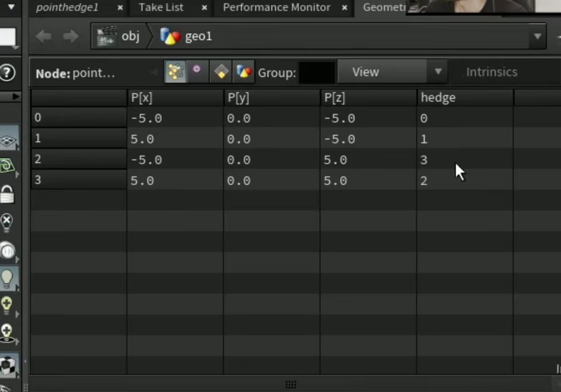The image size is (561, 392).
Task: Close the pointhedge1 tab
Action: click(120, 8)
